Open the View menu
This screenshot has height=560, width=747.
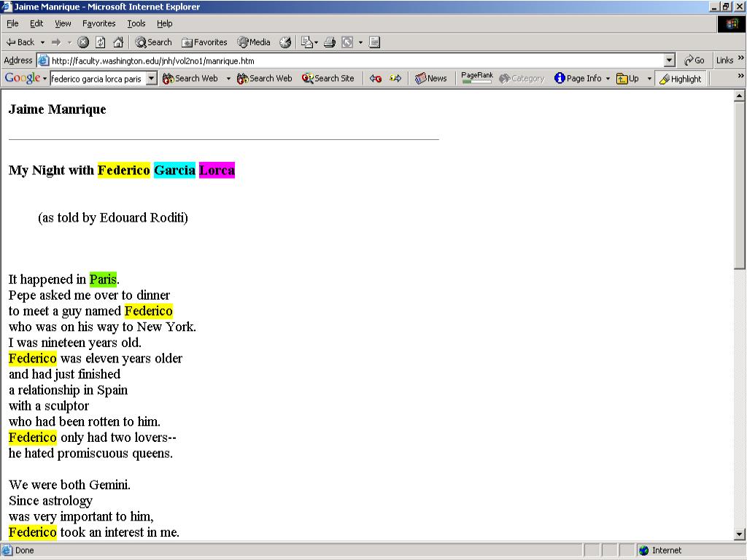tap(63, 23)
